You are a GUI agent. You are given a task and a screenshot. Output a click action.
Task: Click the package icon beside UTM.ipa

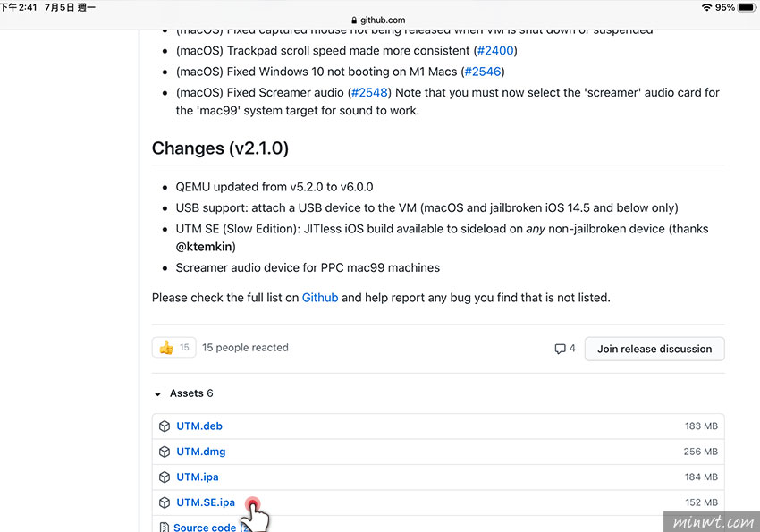click(x=165, y=477)
